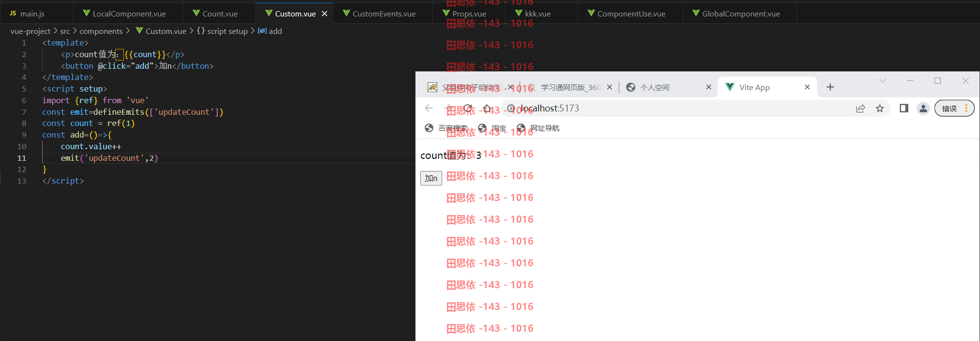This screenshot has height=341, width=980.
Task: Open the browser side panel
Action: click(x=904, y=108)
